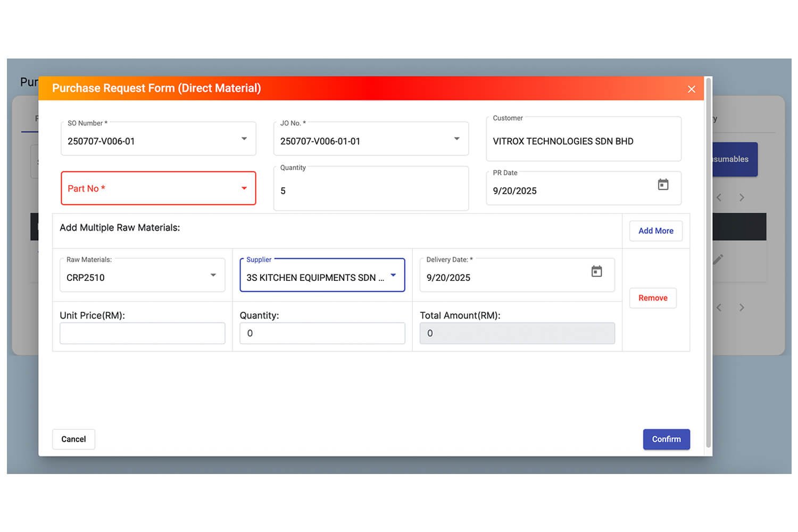The image size is (798, 532).
Task: Click the Add More button
Action: pos(655,231)
